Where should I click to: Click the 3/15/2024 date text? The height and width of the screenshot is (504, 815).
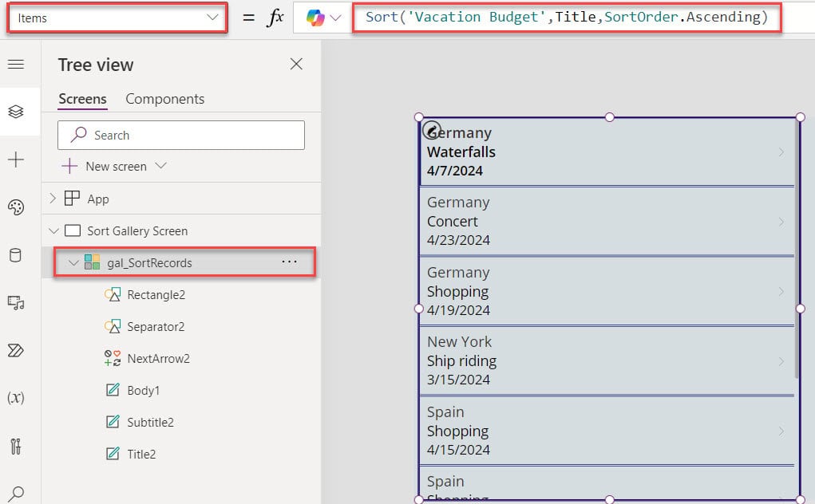point(458,380)
